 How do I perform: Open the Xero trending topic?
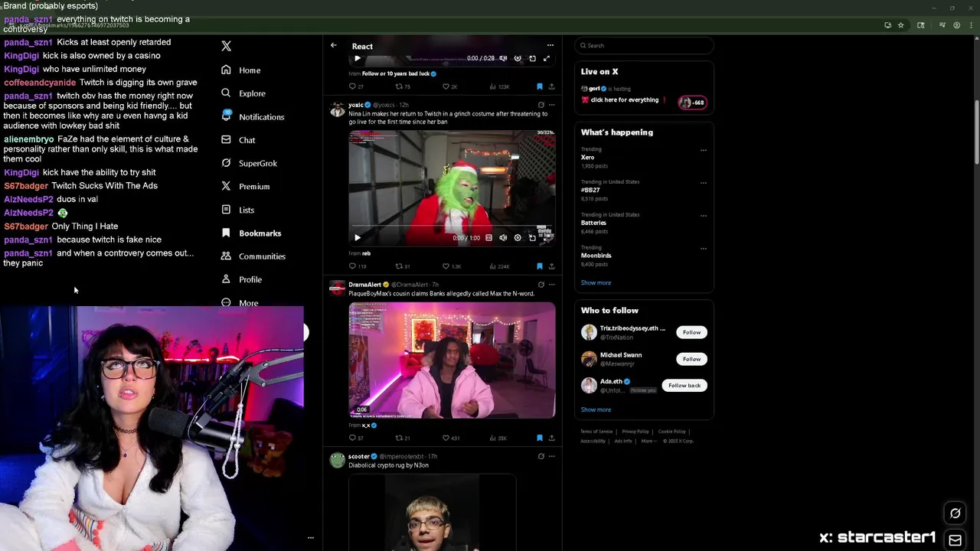click(x=587, y=157)
